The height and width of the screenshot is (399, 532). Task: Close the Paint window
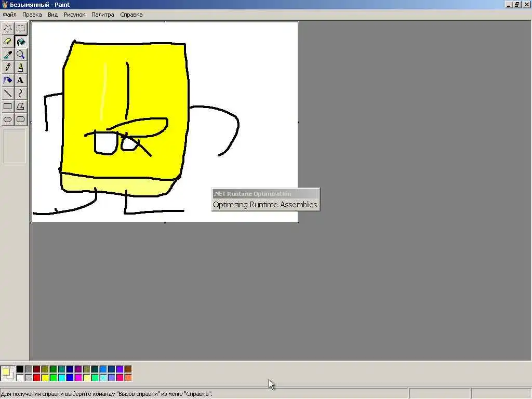pyautogui.click(x=526, y=5)
